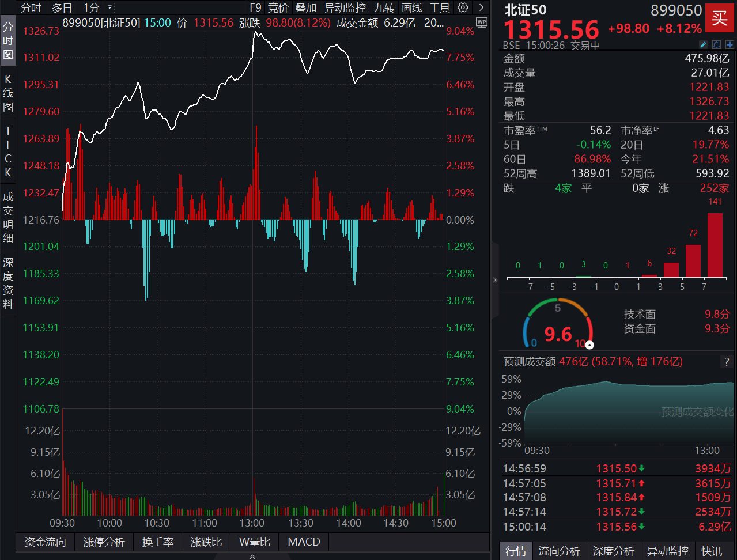Click the distribution bar labeled 72
Viewport: 737px width, 560px height.
(x=693, y=261)
